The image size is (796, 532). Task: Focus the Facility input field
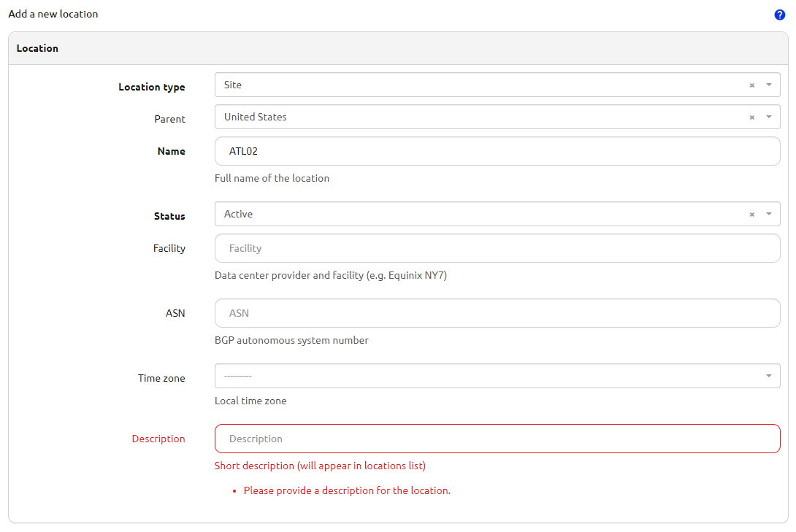coord(497,248)
